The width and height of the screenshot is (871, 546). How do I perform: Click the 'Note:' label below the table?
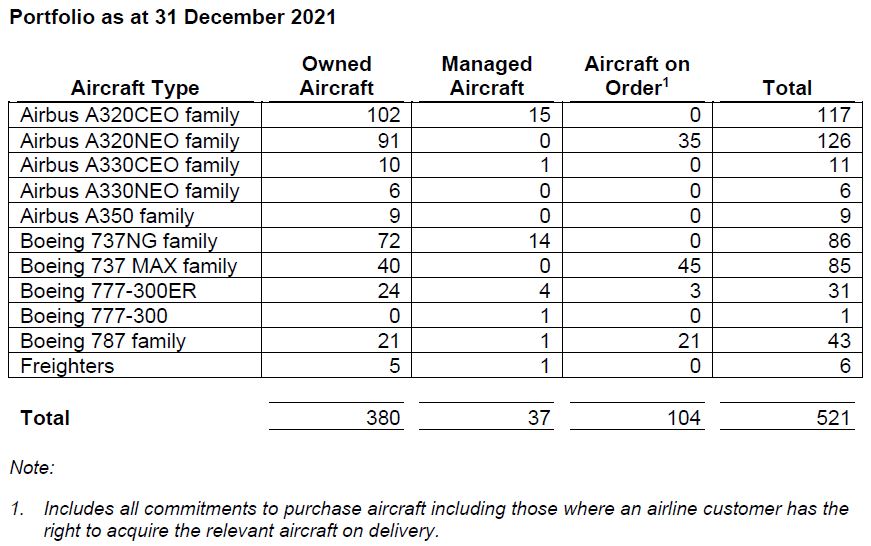pos(32,467)
